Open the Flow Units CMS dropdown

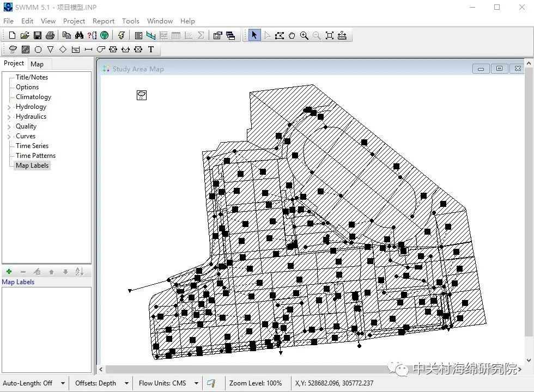click(x=196, y=383)
